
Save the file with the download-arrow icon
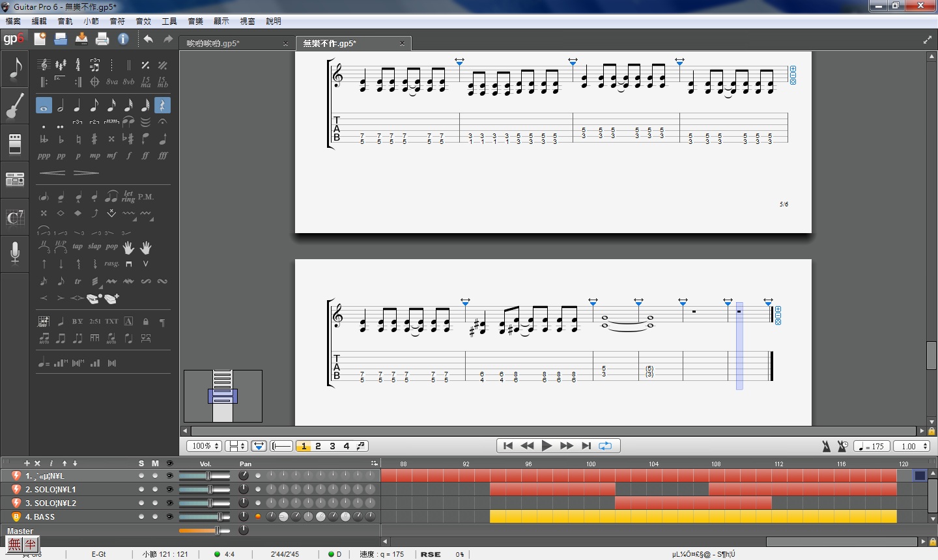(x=81, y=39)
